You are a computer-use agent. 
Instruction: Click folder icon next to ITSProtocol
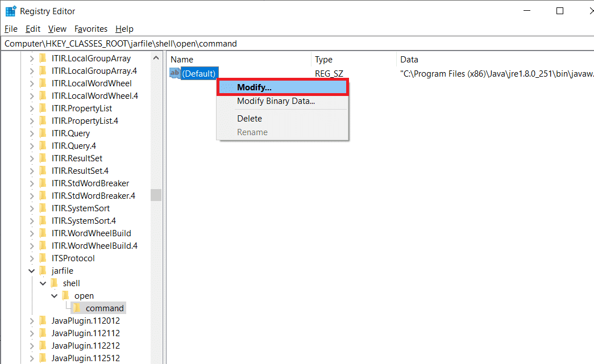click(x=43, y=258)
